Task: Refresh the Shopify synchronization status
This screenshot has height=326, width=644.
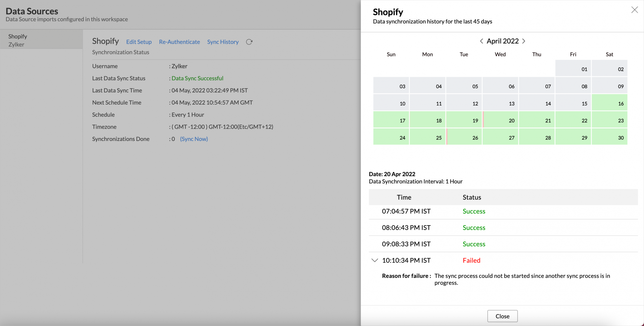Action: pos(249,42)
